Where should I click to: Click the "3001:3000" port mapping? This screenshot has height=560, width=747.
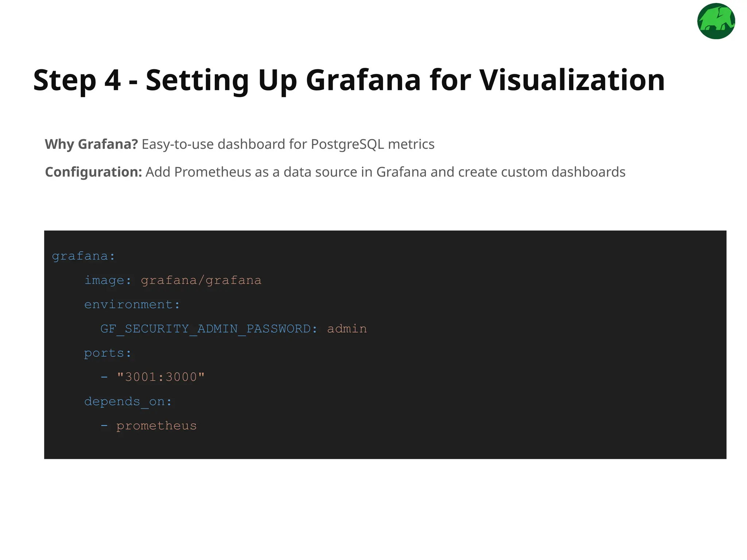click(161, 377)
